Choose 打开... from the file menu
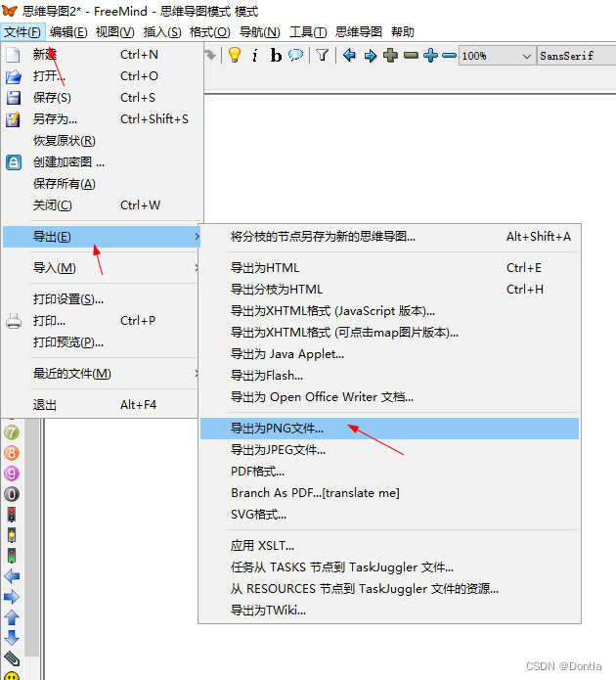 coord(102,76)
